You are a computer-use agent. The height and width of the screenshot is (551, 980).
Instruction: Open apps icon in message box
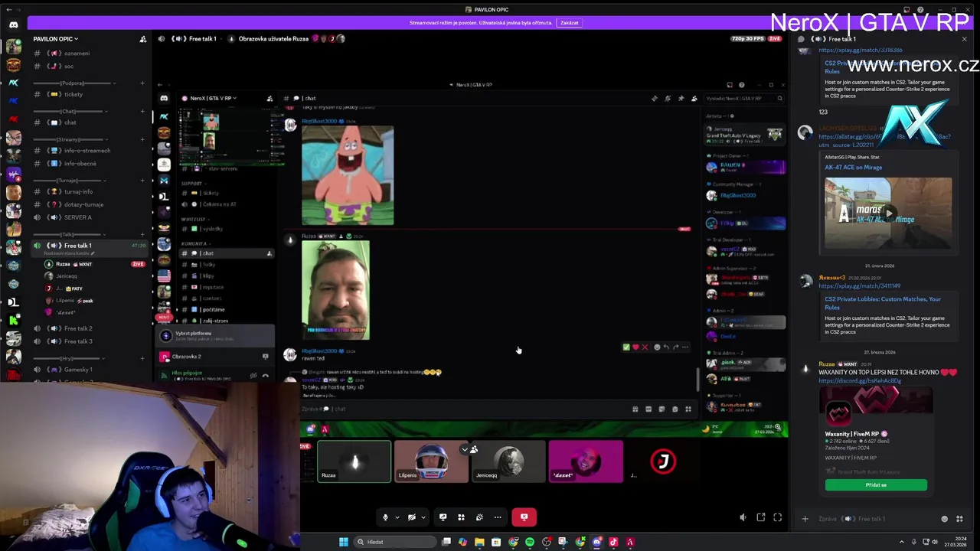coord(959,519)
